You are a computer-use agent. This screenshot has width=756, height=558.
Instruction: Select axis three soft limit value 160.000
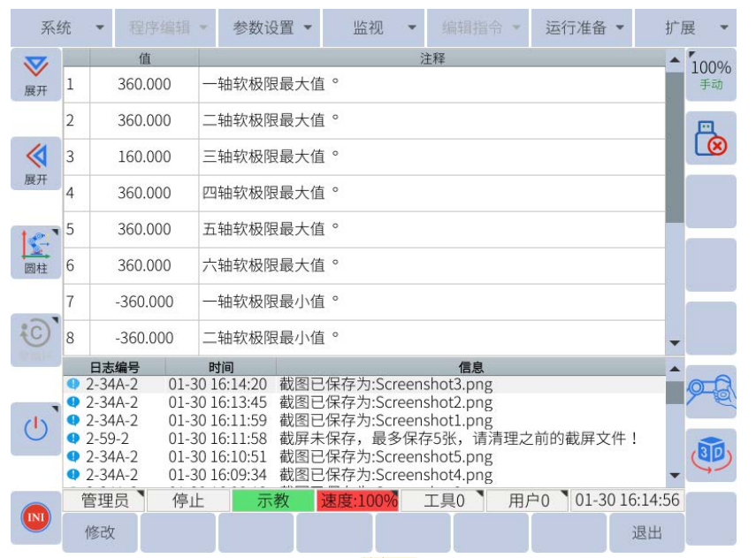[x=144, y=157]
